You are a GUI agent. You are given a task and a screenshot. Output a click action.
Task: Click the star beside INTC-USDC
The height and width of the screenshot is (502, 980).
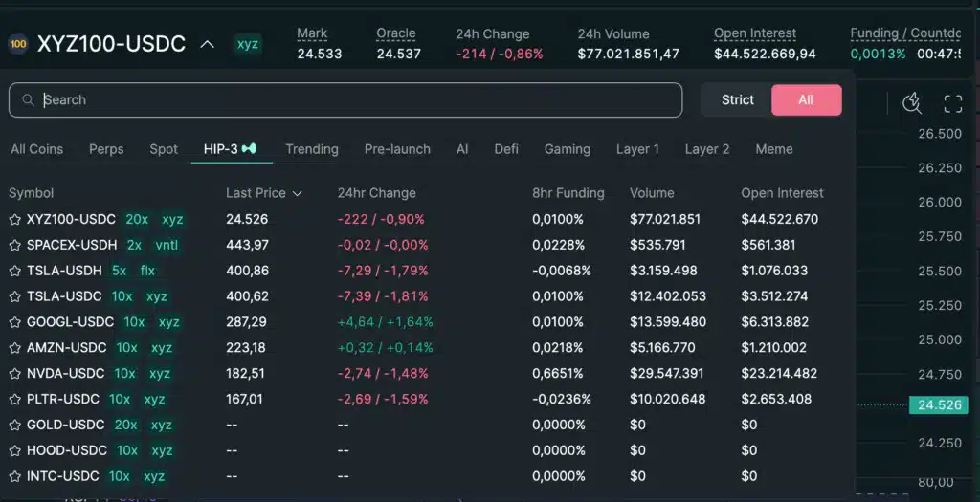click(14, 476)
